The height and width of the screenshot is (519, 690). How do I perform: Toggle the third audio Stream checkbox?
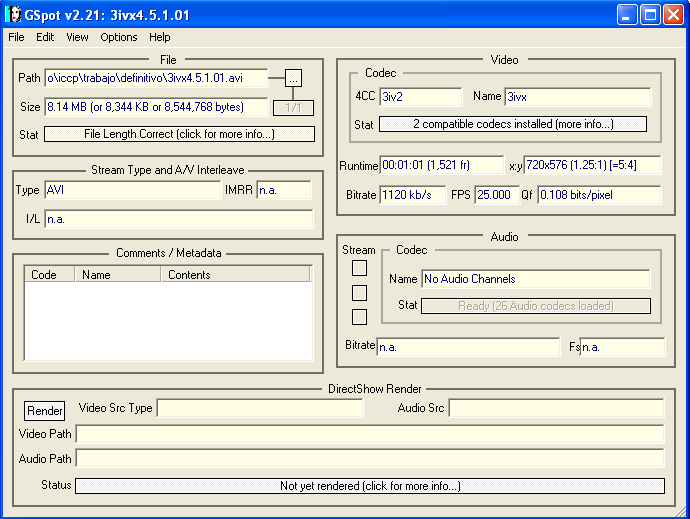(360, 317)
